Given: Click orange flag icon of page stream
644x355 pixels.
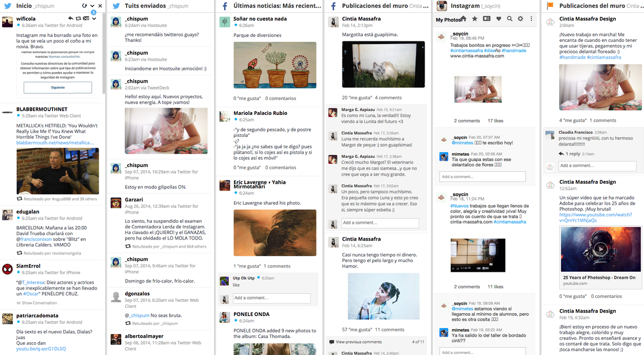Looking at the screenshot, I should 550,6.
